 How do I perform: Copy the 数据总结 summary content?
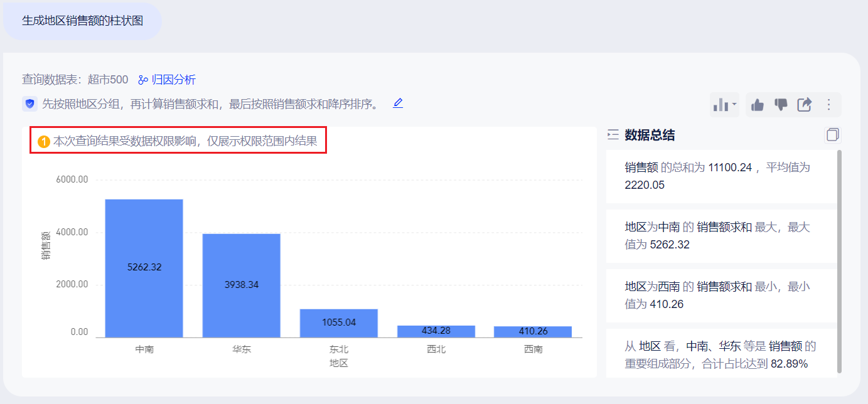point(832,135)
